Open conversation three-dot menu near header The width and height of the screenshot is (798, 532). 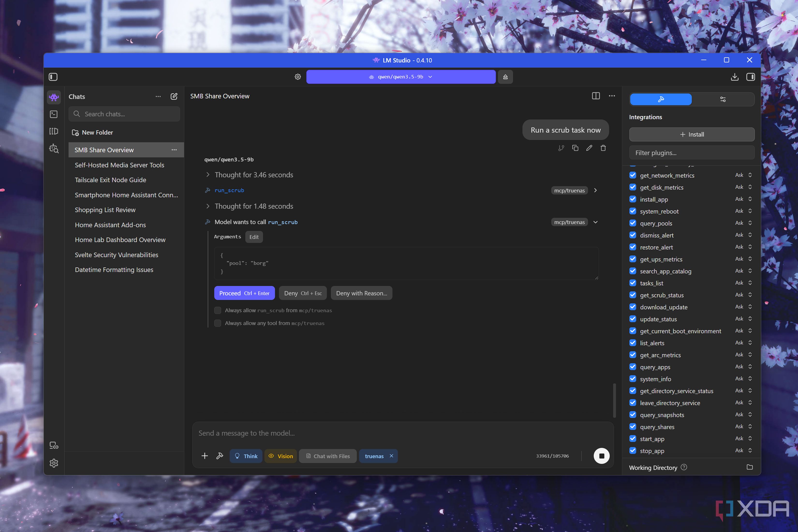coord(612,96)
